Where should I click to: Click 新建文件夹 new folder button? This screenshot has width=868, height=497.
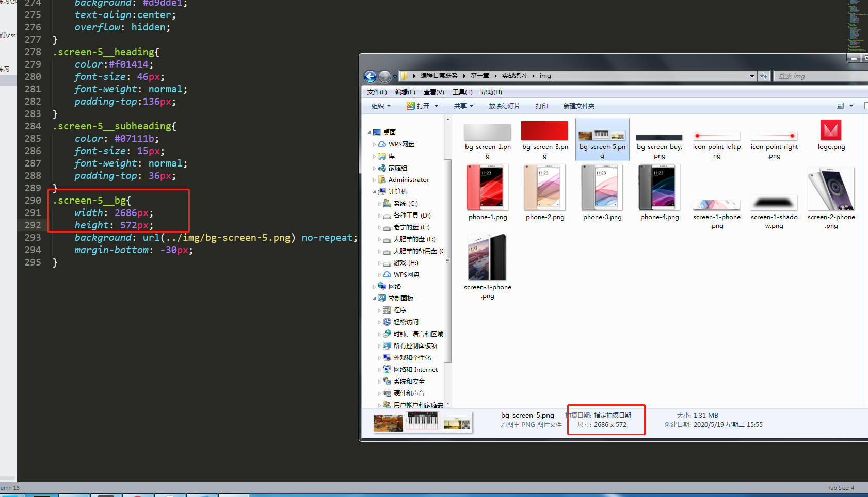[578, 106]
